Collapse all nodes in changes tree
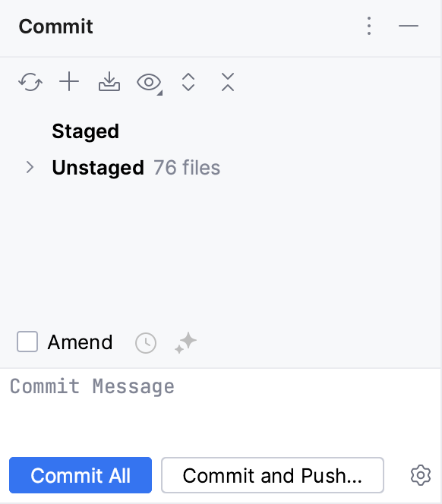This screenshot has height=504, width=442. pyautogui.click(x=228, y=82)
